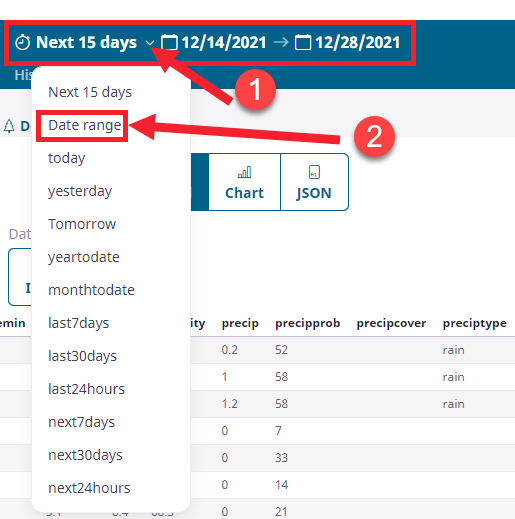This screenshot has width=515, height=519.
Task: Click the JSON file icon
Action: pos(314,172)
